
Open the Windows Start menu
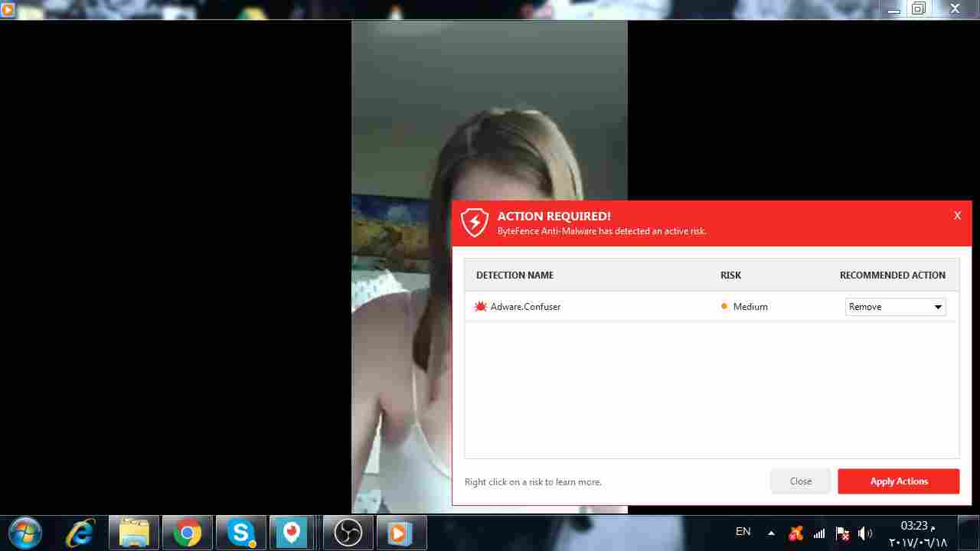(24, 533)
